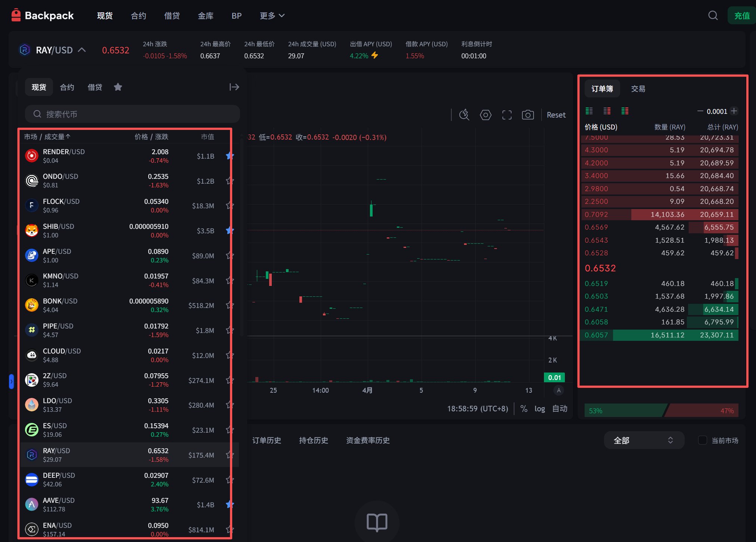Enter fullscreen chart mode
Image resolution: width=756 pixels, height=542 pixels.
(507, 115)
